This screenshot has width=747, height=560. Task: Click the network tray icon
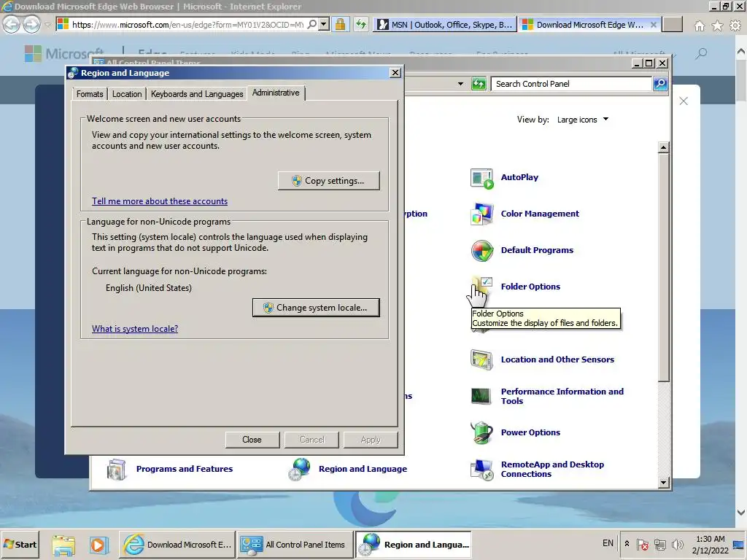pos(659,544)
